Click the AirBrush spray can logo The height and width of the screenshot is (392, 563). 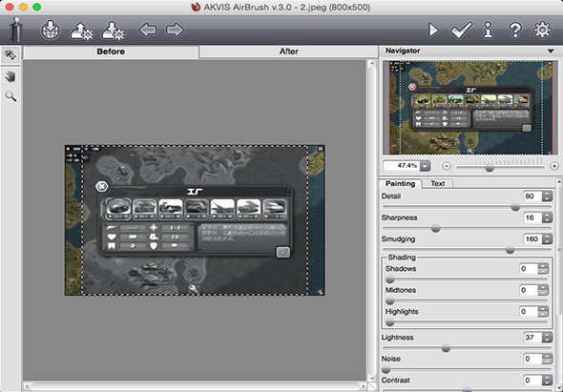(16, 30)
